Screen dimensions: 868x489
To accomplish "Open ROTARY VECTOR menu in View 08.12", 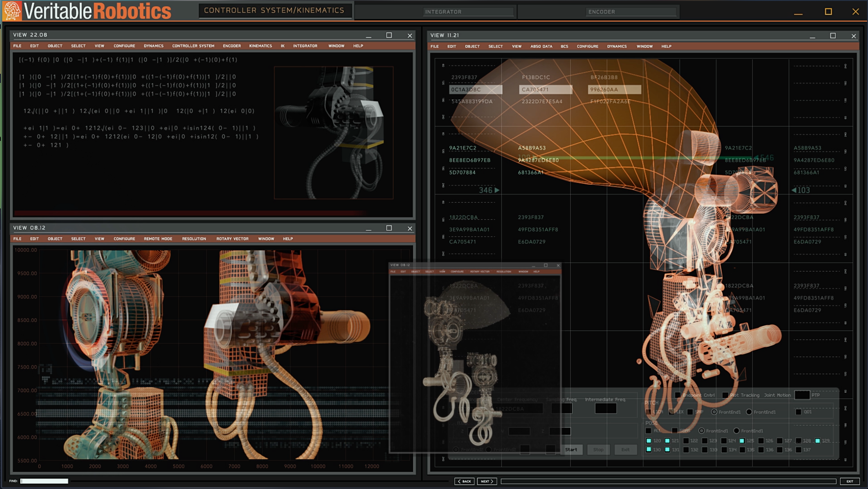I will pyautogui.click(x=232, y=239).
